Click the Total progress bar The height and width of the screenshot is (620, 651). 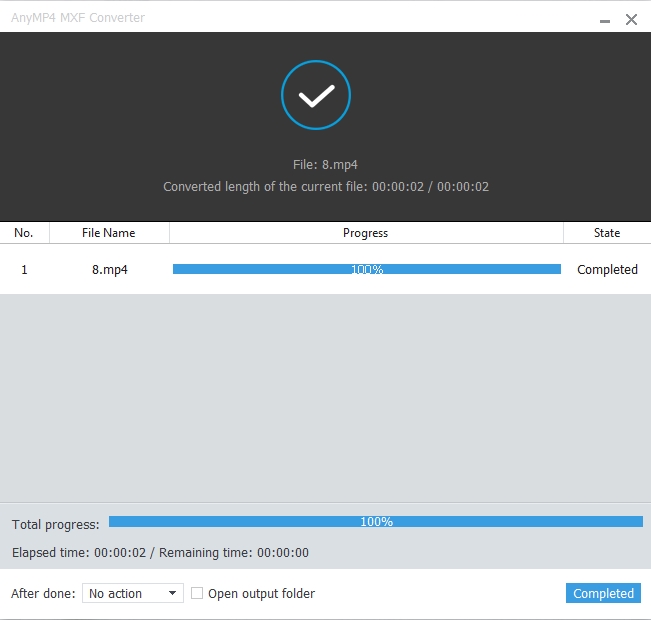pos(375,522)
